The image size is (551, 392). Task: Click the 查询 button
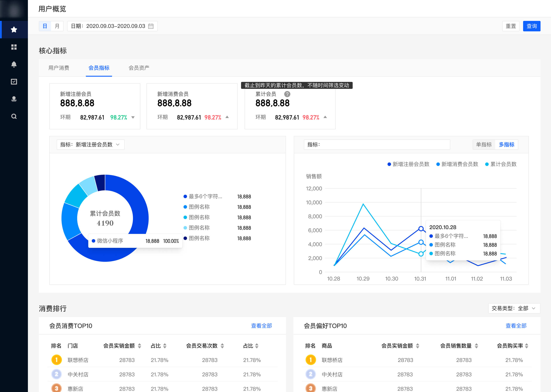[532, 26]
